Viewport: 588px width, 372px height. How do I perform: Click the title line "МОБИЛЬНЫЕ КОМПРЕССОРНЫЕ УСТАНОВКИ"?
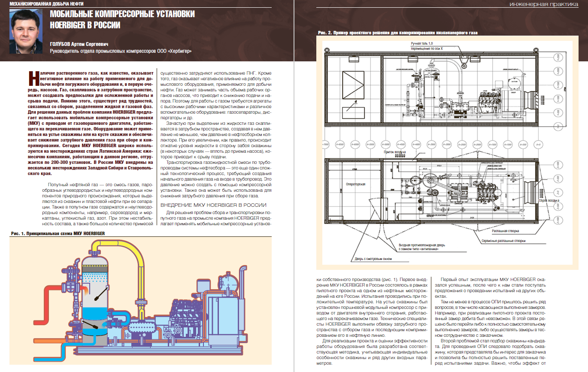point(122,14)
